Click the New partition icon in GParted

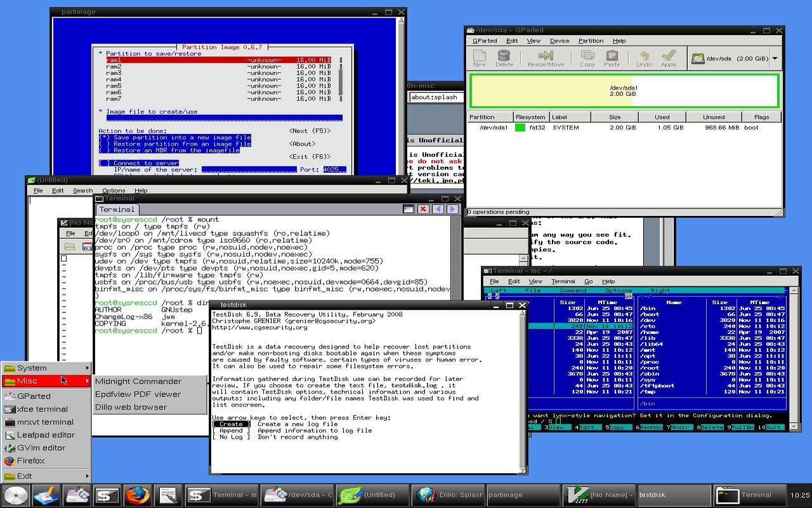[480, 58]
